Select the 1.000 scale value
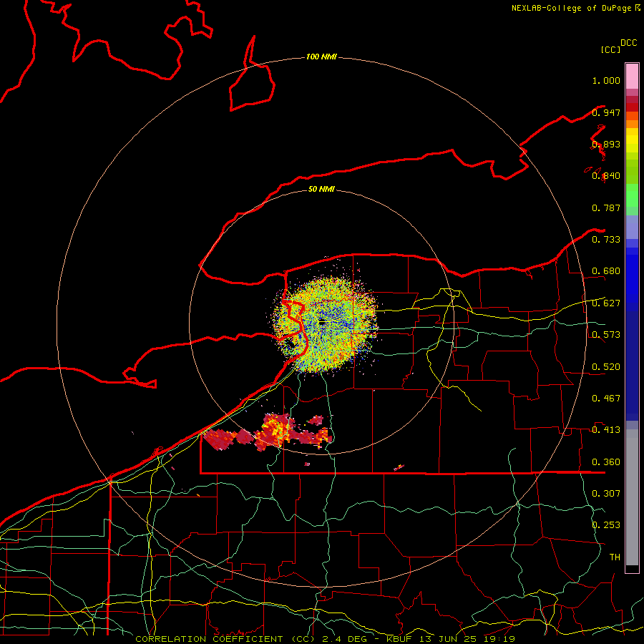 coord(606,80)
